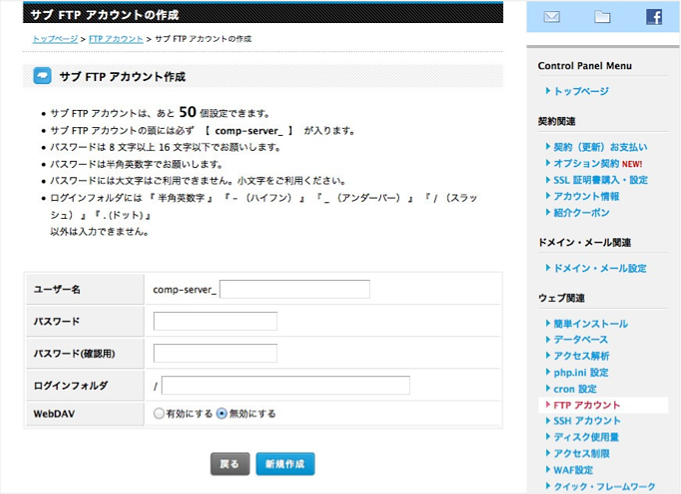The width and height of the screenshot is (681, 494).
Task: Open 紹介クーポン menu link
Action: coord(581,213)
